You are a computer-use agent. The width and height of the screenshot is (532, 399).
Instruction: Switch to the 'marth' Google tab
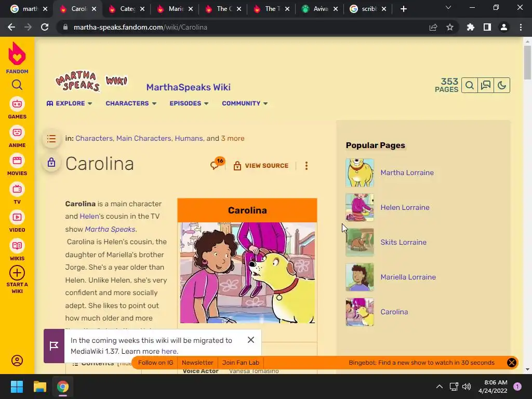29,9
